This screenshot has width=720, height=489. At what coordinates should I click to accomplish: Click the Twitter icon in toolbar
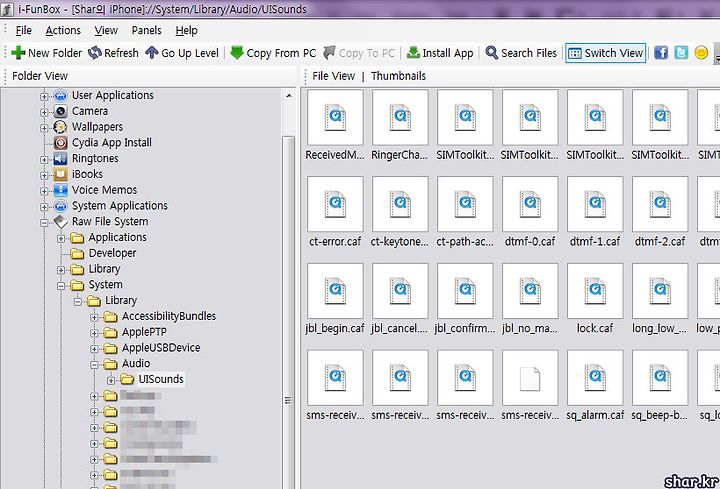[x=681, y=53]
